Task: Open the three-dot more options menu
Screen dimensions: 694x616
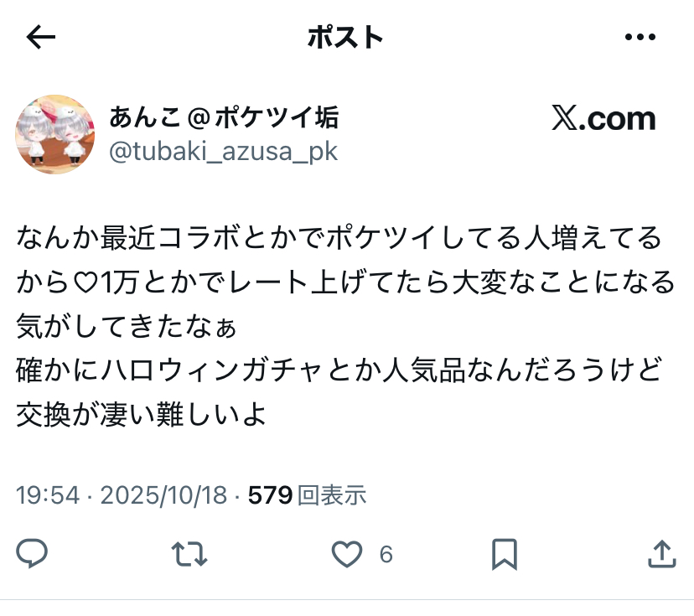Action: [640, 37]
